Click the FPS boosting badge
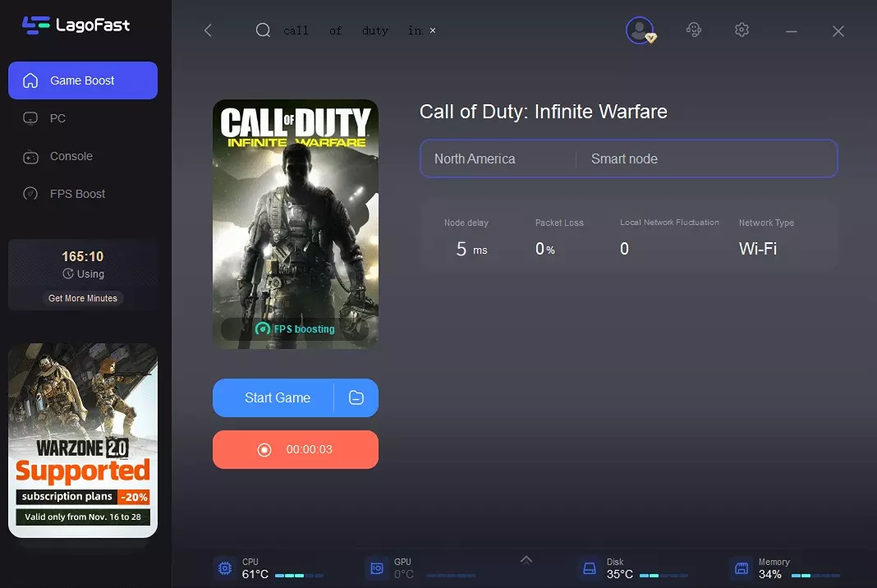This screenshot has height=588, width=877. pyautogui.click(x=296, y=329)
